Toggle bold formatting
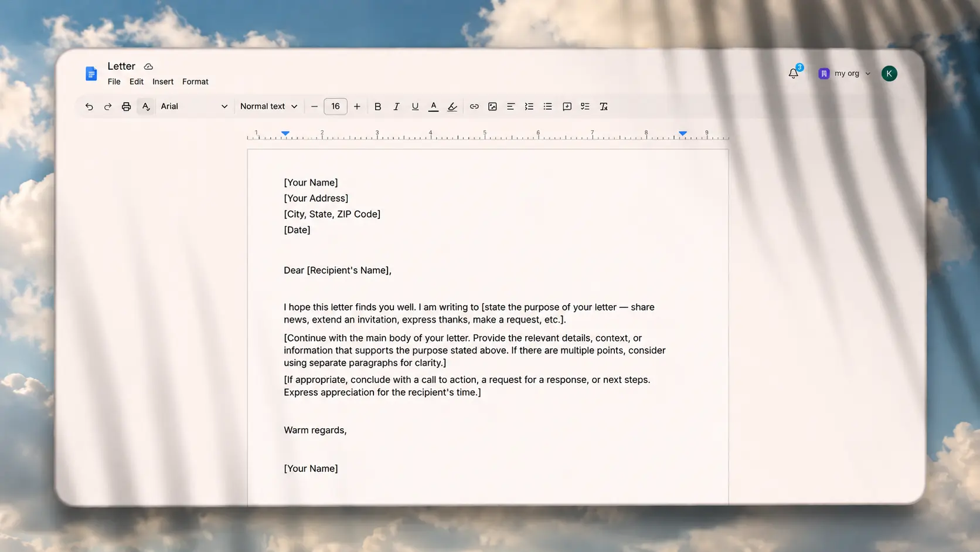Image resolution: width=980 pixels, height=552 pixels. [x=377, y=107]
